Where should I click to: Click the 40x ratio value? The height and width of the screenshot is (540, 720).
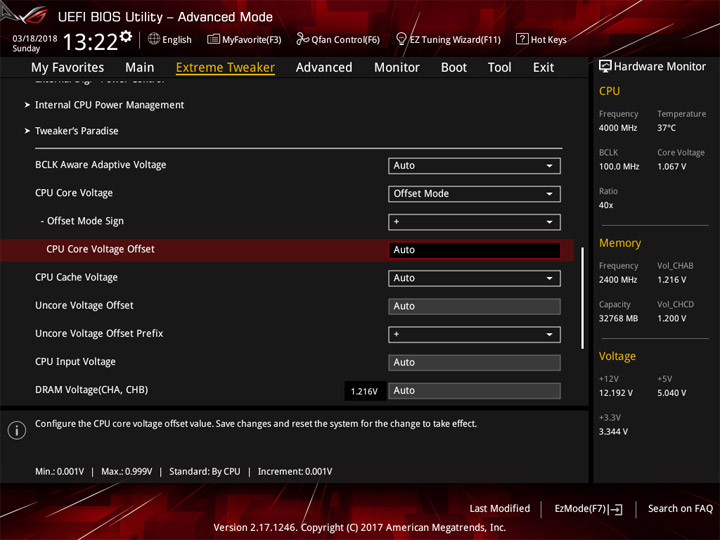pos(606,205)
